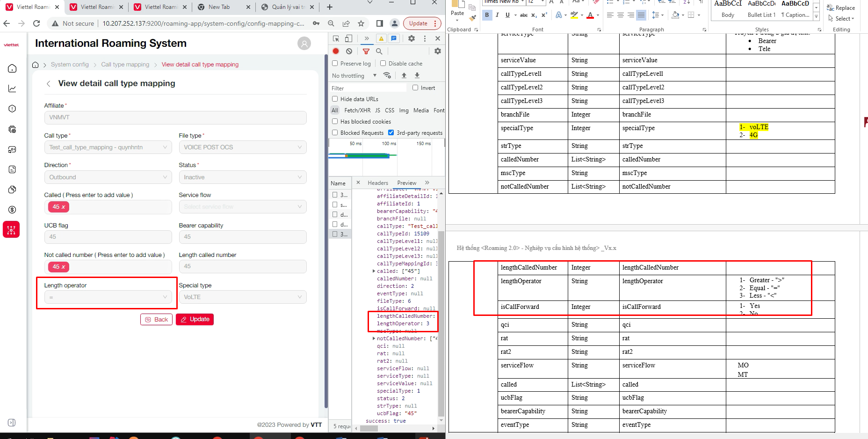Check the Disable cache checkbox
This screenshot has width=868, height=439.
[383, 64]
